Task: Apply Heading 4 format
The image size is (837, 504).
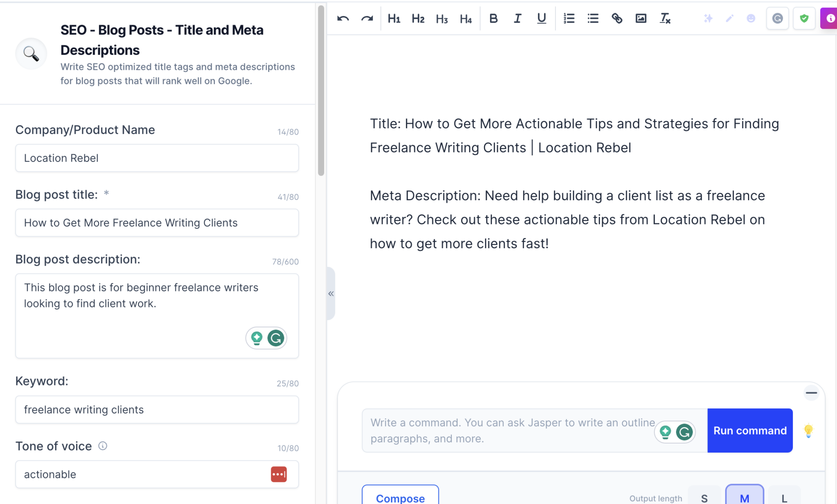Action: [x=466, y=18]
